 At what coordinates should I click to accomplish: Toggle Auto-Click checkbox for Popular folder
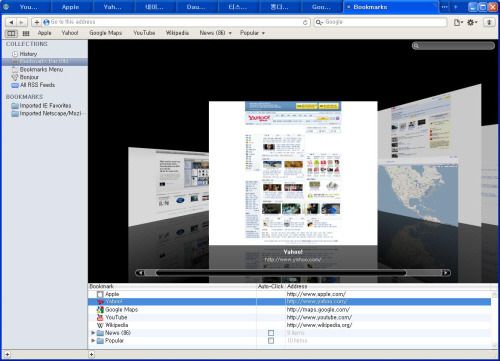click(x=271, y=341)
